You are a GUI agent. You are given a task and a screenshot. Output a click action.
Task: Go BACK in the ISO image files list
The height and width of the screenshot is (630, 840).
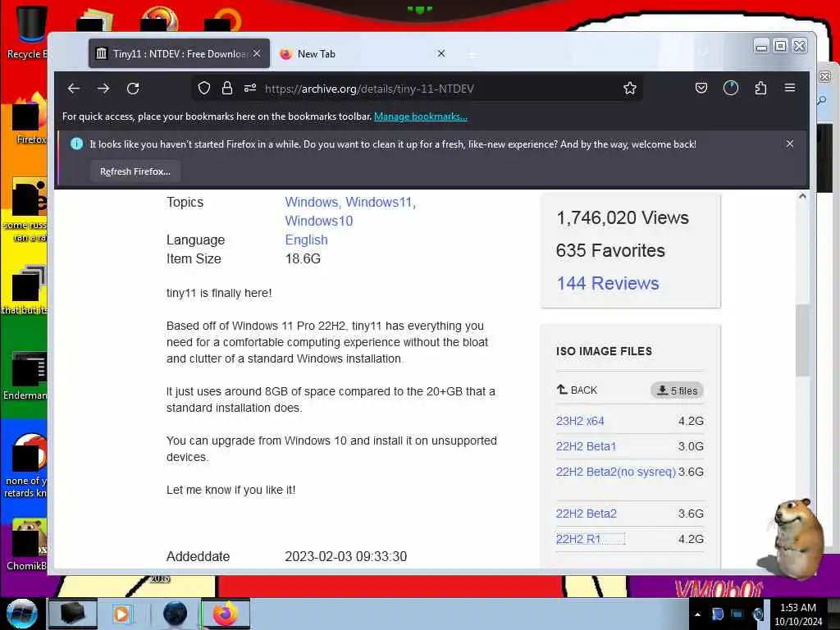point(577,390)
